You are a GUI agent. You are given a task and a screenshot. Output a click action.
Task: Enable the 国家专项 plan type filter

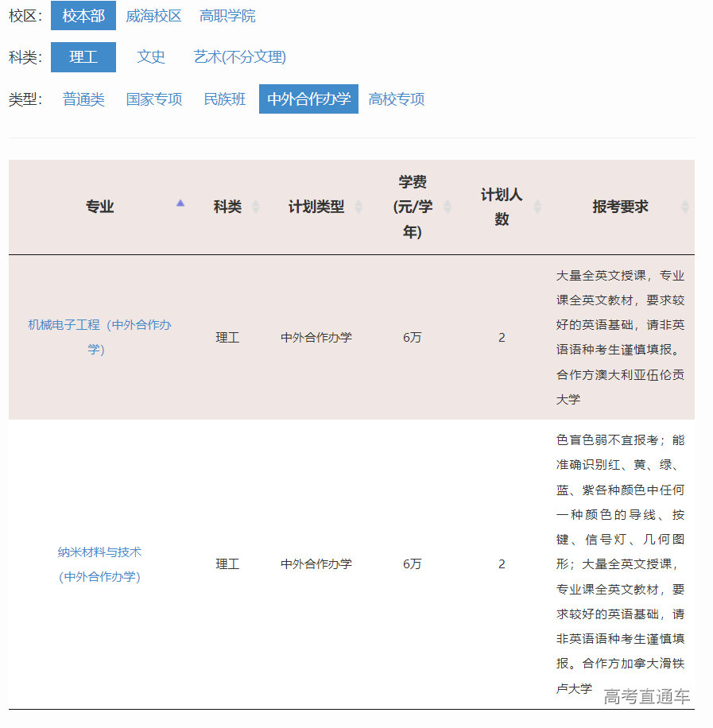click(x=154, y=99)
